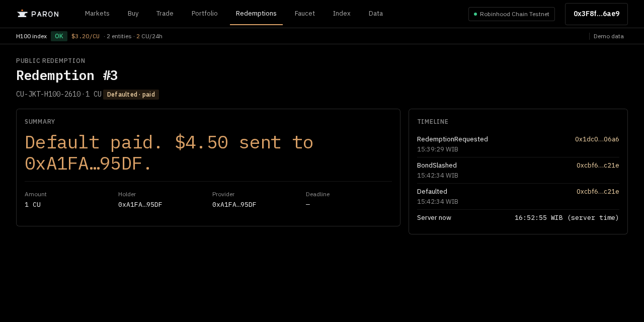Go to the Buy tab
The width and height of the screenshot is (644, 322).
coord(133,14)
